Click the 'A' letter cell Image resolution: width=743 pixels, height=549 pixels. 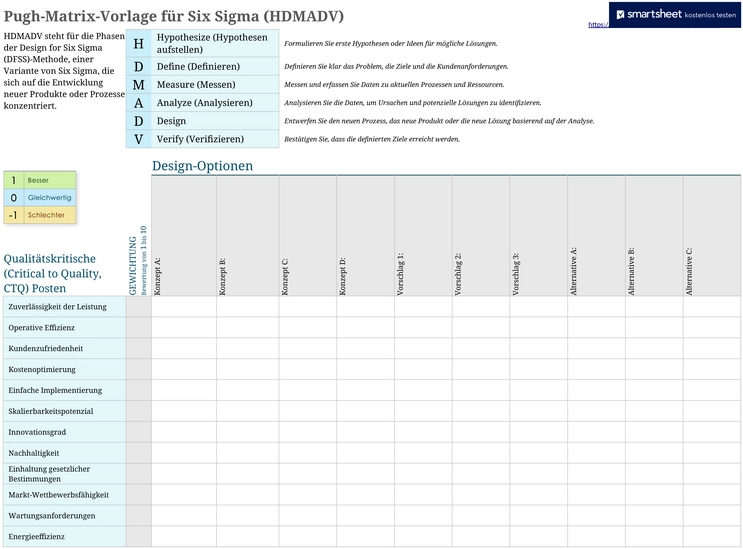coord(138,103)
